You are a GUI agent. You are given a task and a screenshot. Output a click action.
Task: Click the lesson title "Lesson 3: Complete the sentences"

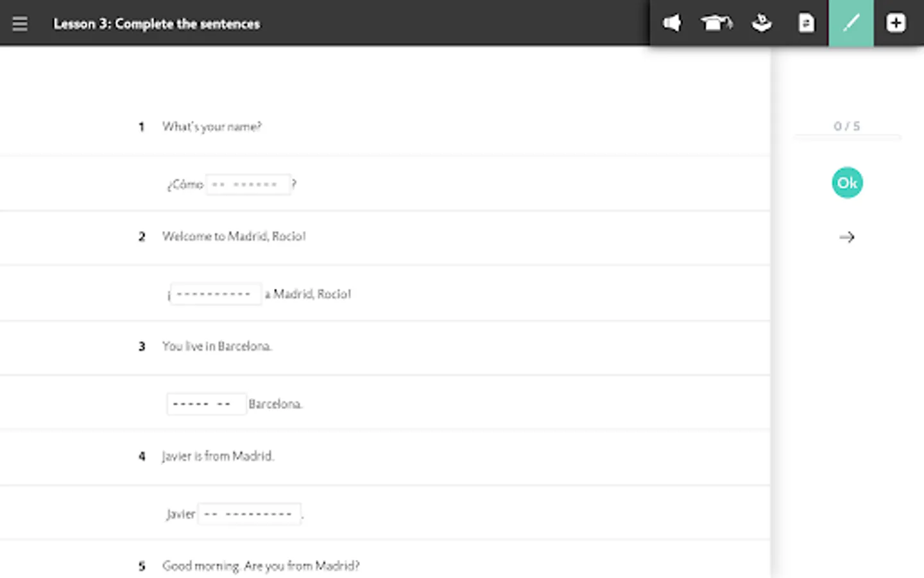point(157,24)
